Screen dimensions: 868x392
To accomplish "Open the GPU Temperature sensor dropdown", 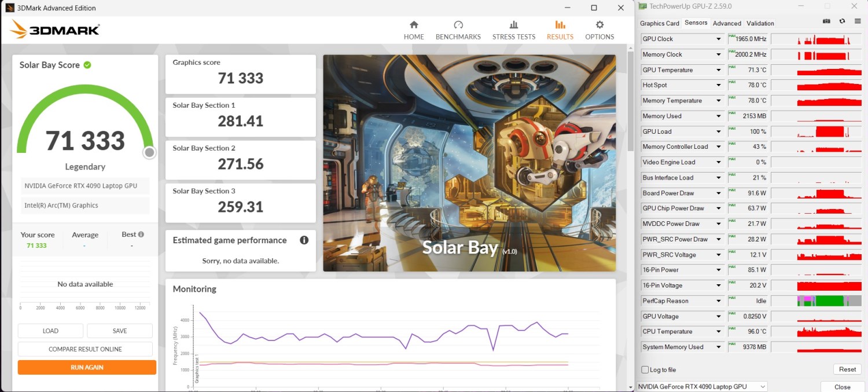I will (719, 70).
